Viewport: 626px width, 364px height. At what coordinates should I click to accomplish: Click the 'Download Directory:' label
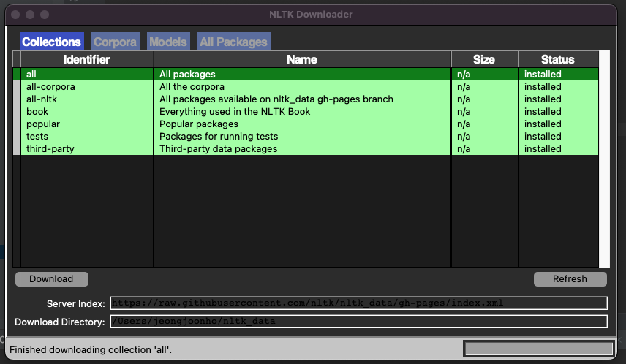pyautogui.click(x=60, y=322)
